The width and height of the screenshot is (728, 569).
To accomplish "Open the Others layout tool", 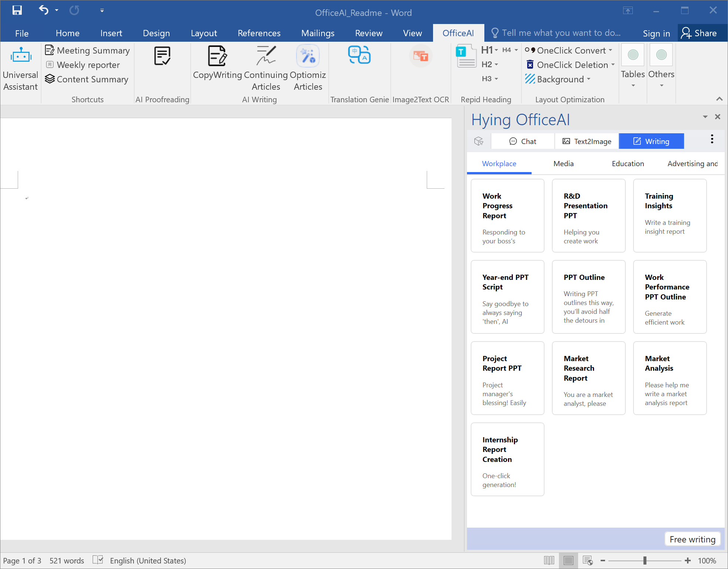I will 661,66.
